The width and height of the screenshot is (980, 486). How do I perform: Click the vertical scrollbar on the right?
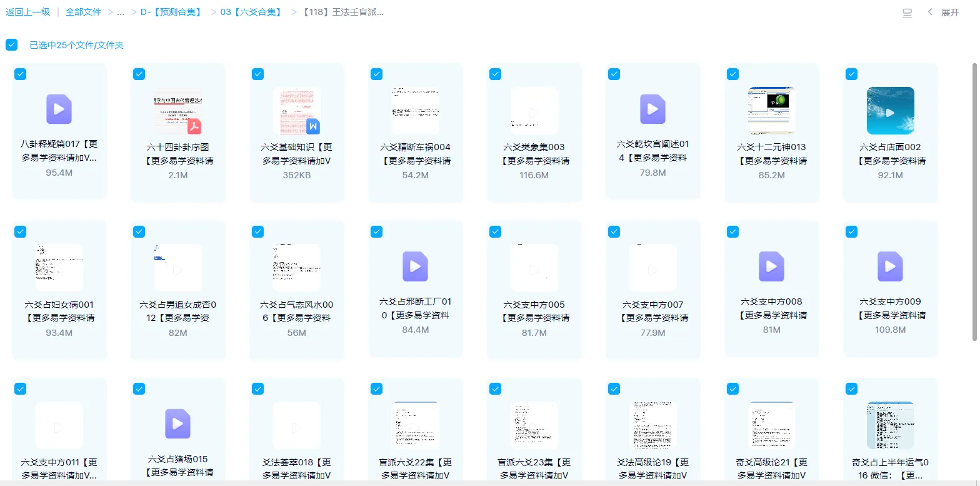pyautogui.click(x=974, y=200)
